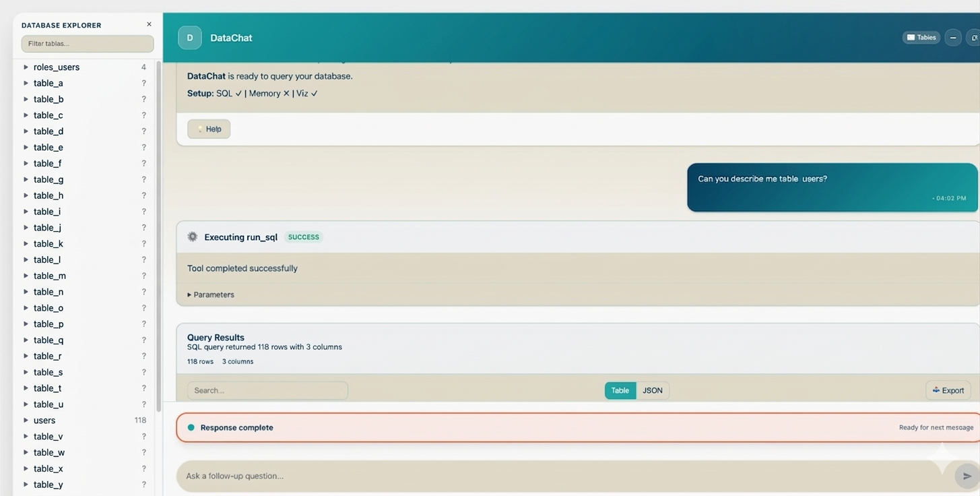This screenshot has height=496, width=980.
Task: Select table_x in the table list
Action: [48, 468]
